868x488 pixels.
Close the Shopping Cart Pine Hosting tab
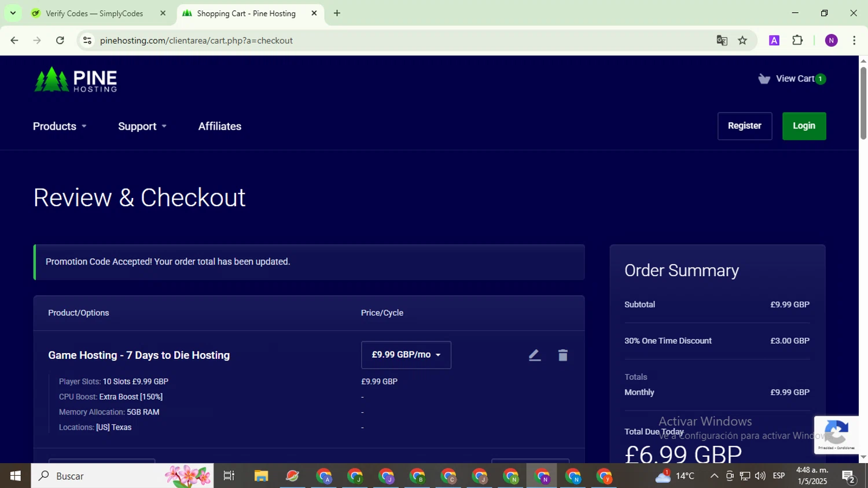pyautogui.click(x=314, y=13)
